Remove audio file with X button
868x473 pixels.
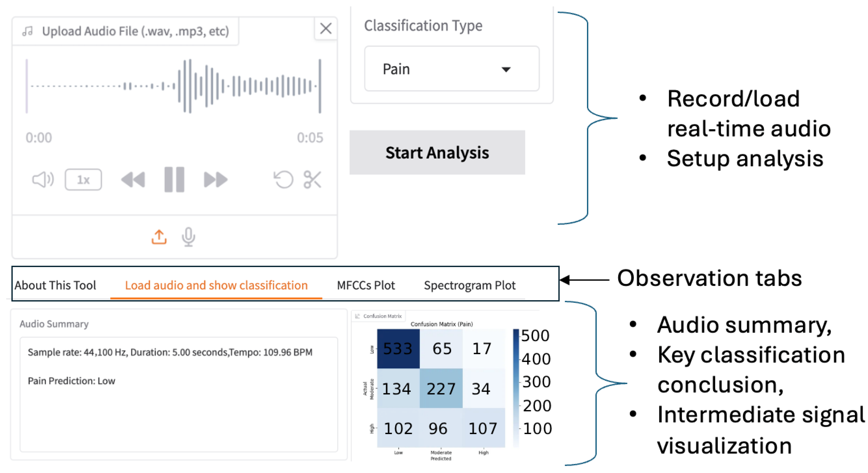tap(326, 29)
